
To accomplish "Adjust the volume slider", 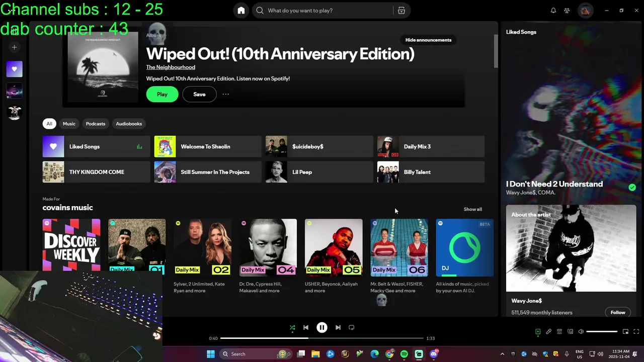I will pyautogui.click(x=602, y=332).
